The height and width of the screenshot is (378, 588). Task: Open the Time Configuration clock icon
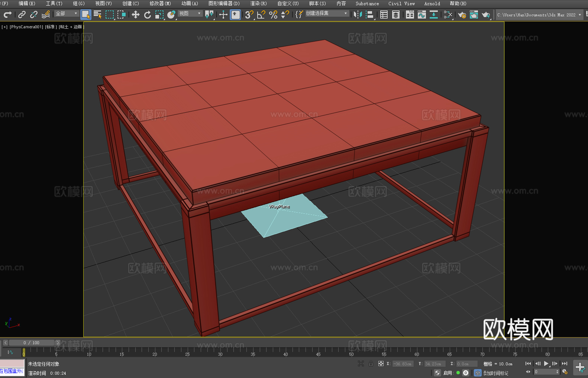tap(565, 372)
